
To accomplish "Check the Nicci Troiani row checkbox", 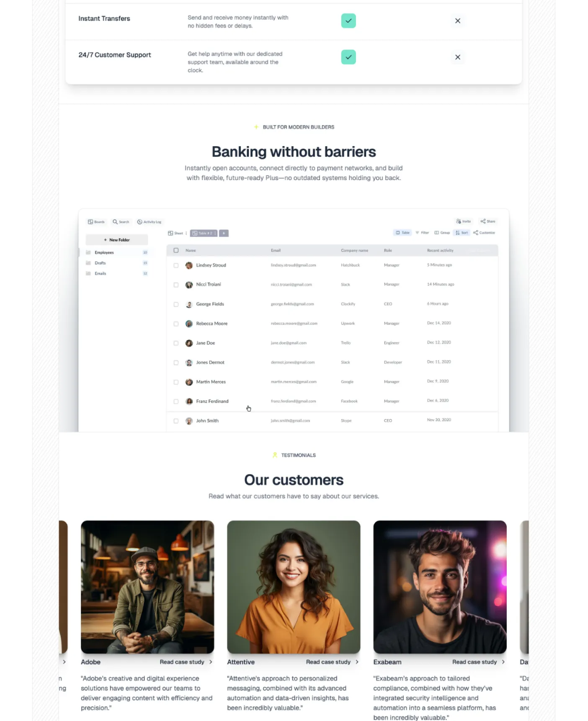I will (x=176, y=285).
